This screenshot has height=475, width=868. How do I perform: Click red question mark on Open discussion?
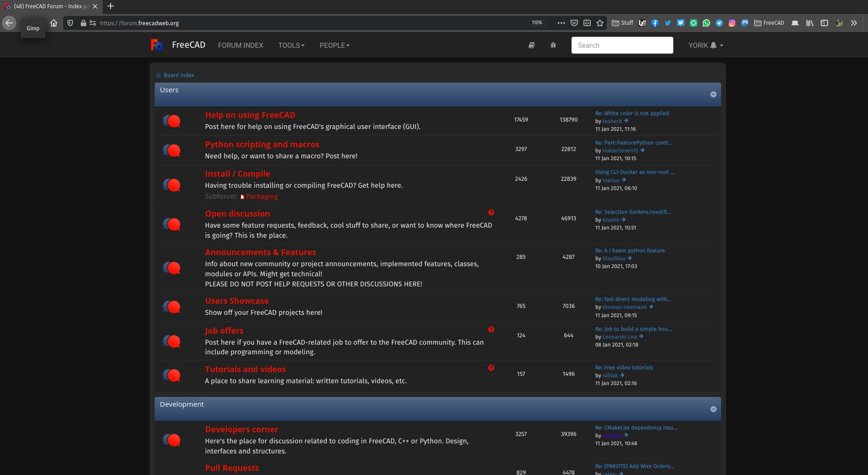(491, 212)
